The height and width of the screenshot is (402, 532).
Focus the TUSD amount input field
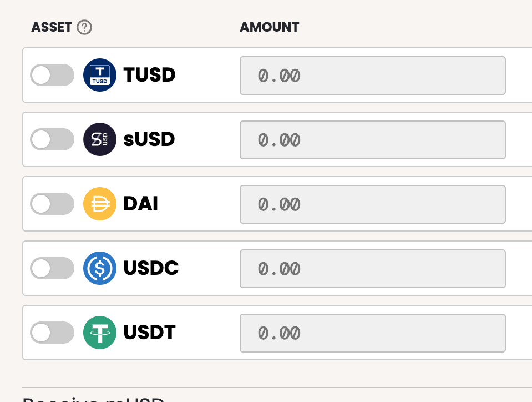pyautogui.click(x=373, y=76)
